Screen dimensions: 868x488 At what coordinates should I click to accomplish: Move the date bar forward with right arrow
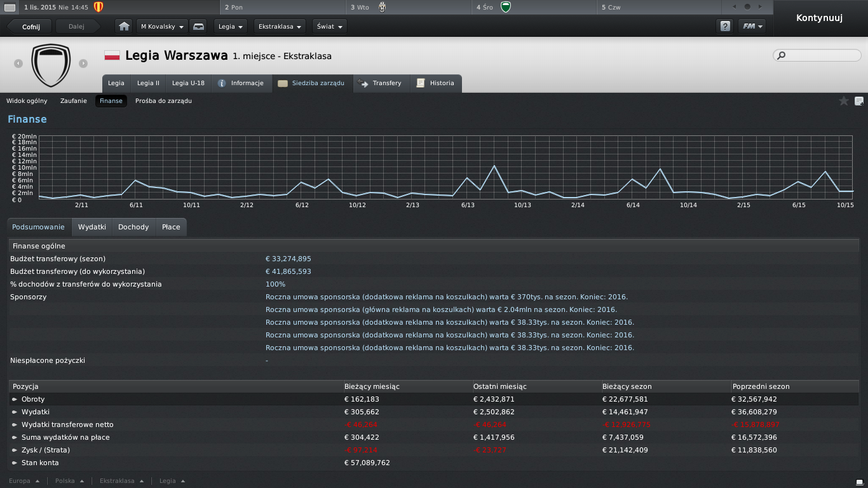(760, 7)
